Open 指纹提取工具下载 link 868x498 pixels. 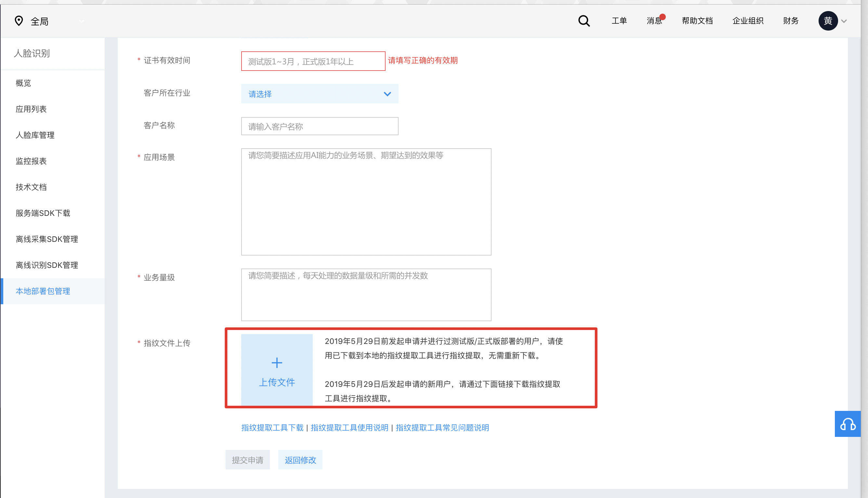[x=272, y=427]
